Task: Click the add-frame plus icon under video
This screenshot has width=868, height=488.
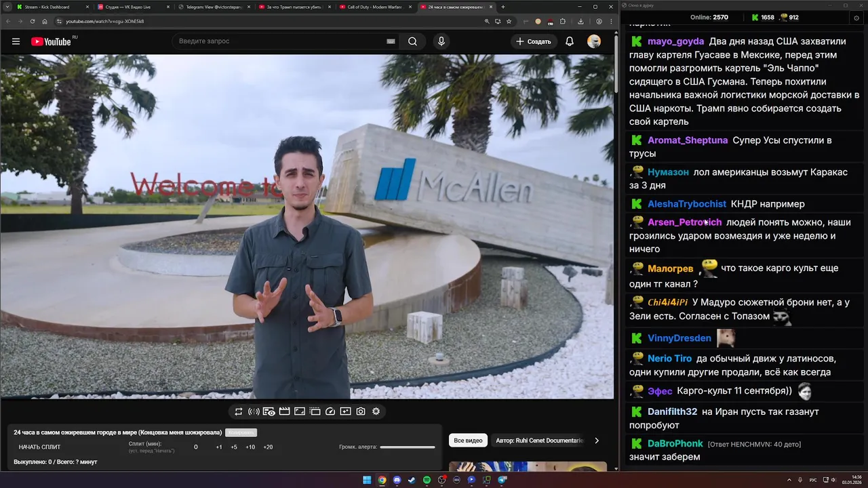Action: pyautogui.click(x=346, y=411)
